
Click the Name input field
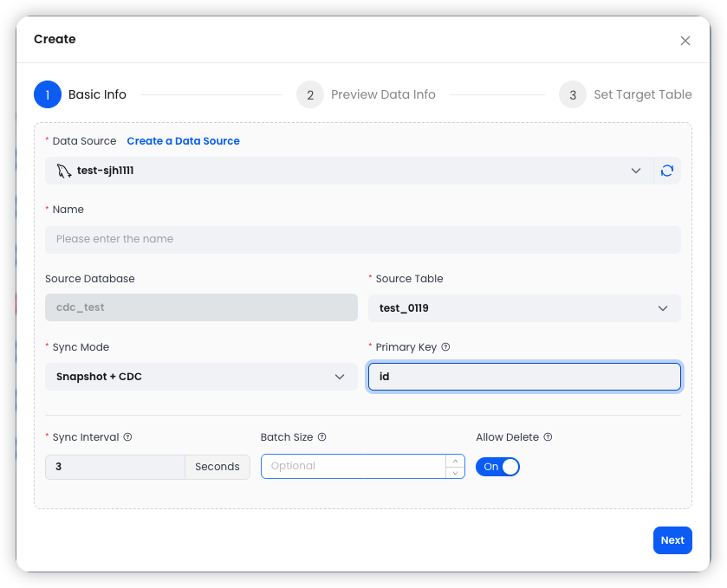362,239
